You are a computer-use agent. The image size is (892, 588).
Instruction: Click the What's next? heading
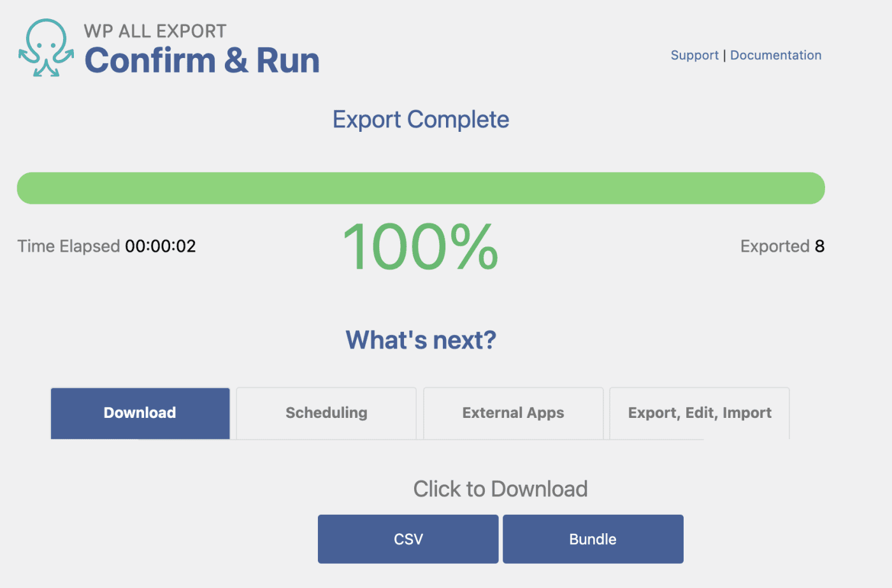click(x=421, y=340)
